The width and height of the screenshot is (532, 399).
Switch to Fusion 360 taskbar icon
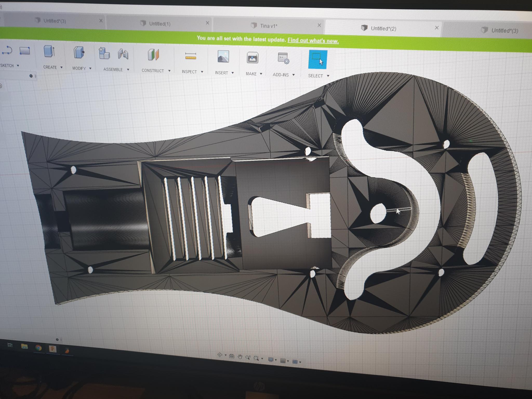pos(52,348)
